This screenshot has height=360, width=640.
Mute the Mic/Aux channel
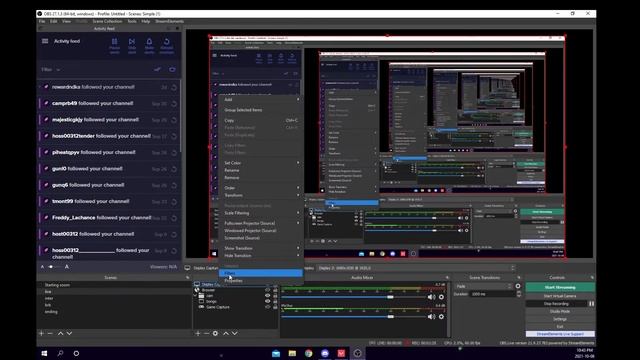431,317
